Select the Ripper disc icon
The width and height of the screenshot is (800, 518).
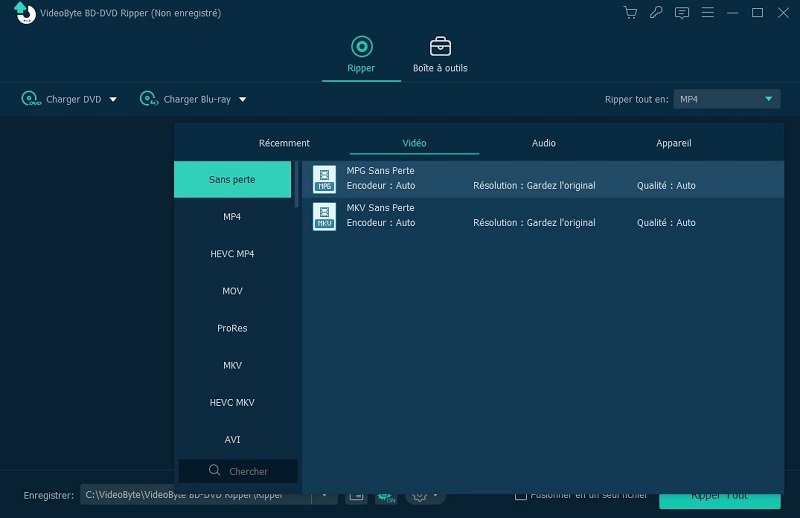[362, 47]
